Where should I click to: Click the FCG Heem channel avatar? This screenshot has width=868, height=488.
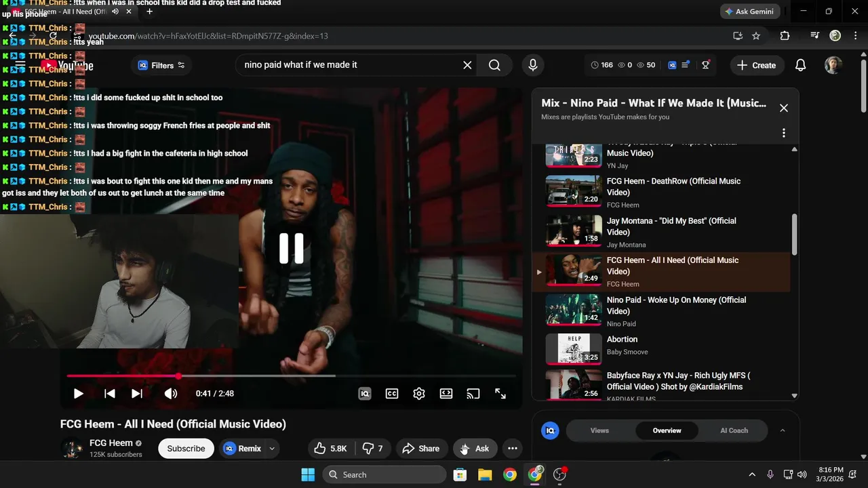pos(72,449)
